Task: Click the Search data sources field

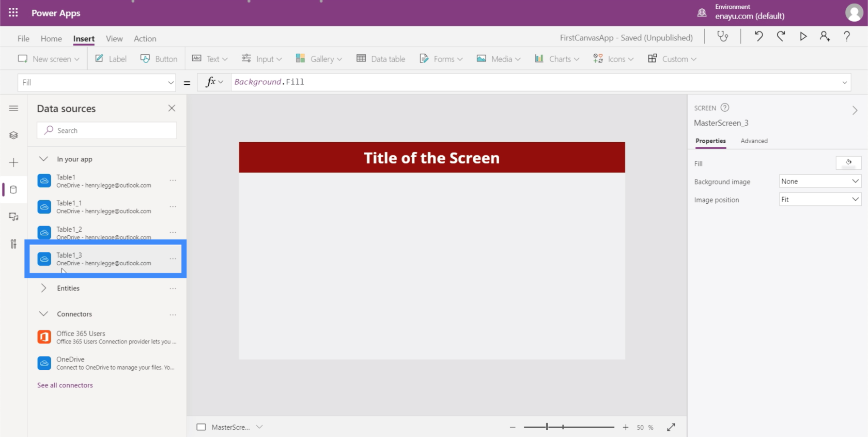Action: (106, 130)
